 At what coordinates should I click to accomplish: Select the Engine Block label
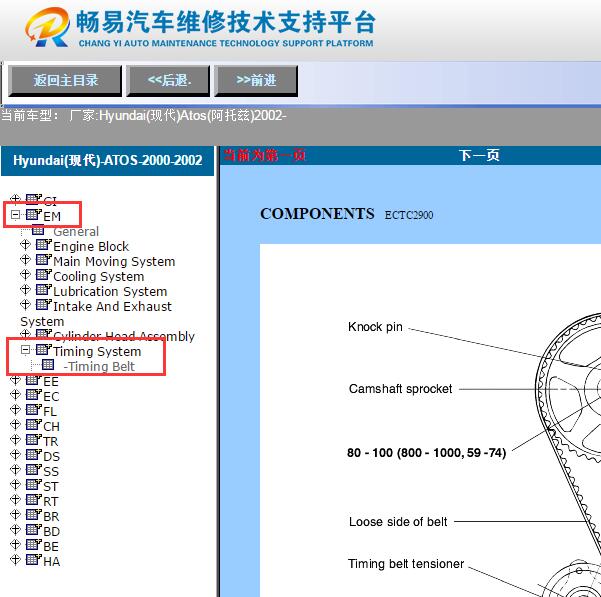coord(91,246)
